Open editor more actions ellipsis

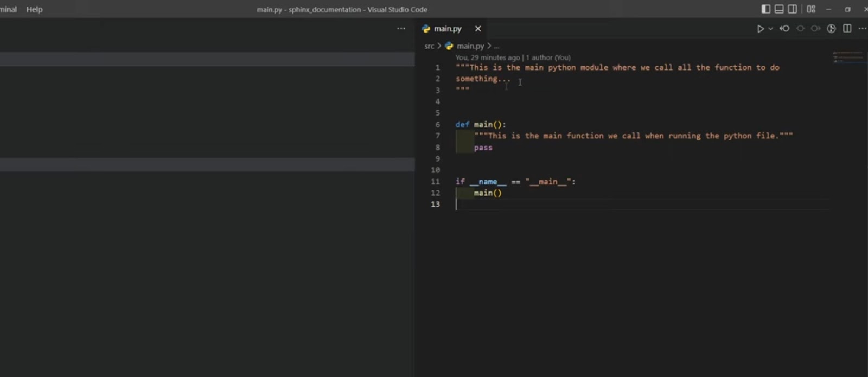coord(863,29)
